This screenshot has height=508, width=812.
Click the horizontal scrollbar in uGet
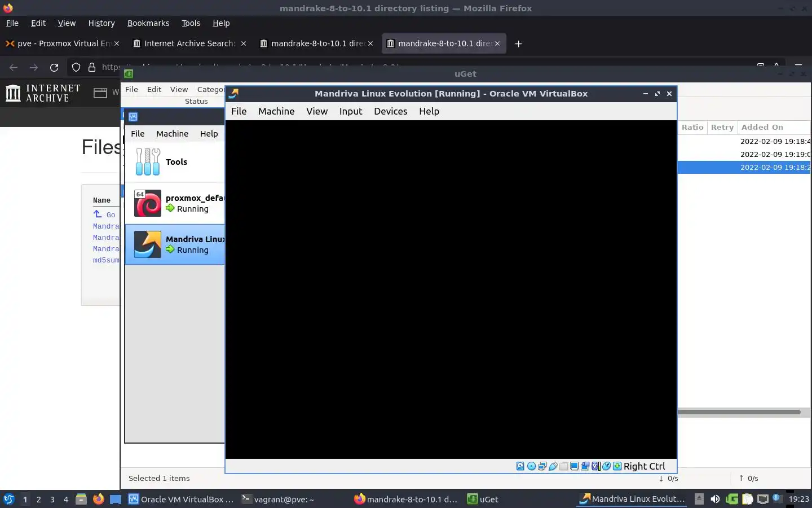click(x=739, y=412)
